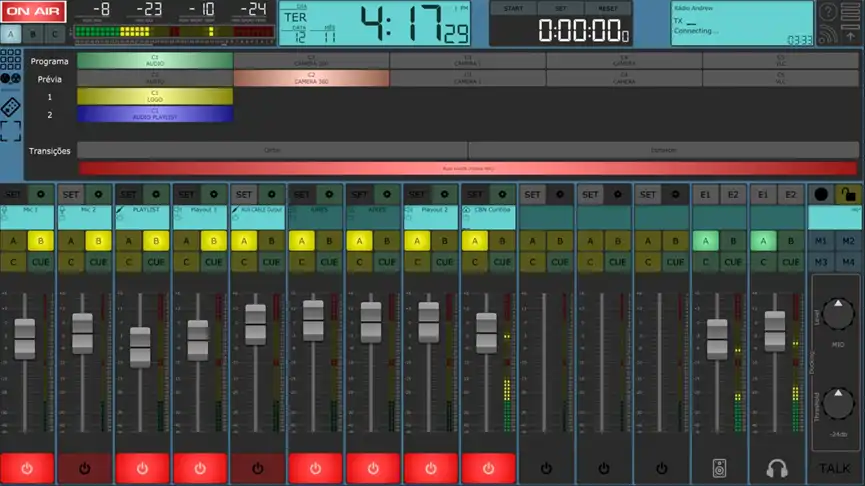Screen dimensions: 865x486
Task: Click the right transition button in Transições
Action: [x=664, y=150]
